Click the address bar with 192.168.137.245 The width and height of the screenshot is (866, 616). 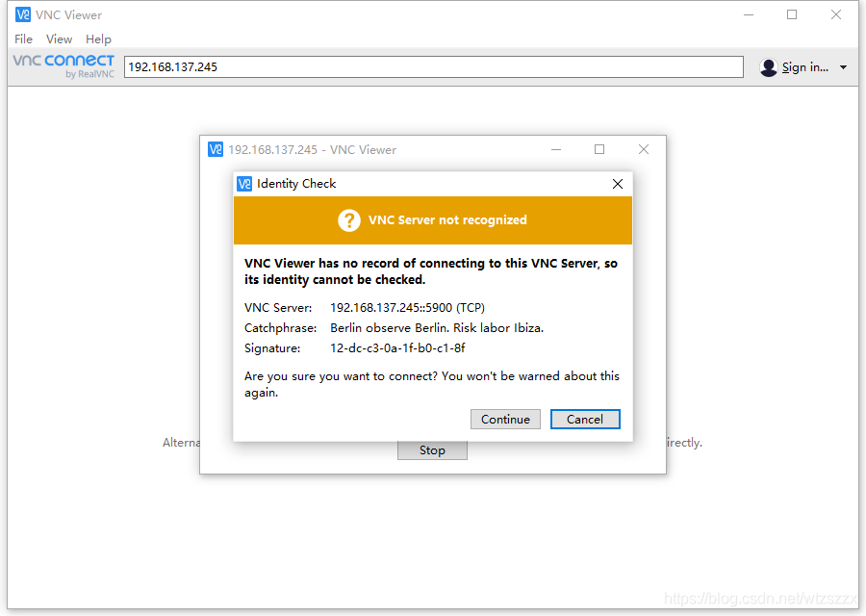coord(434,66)
